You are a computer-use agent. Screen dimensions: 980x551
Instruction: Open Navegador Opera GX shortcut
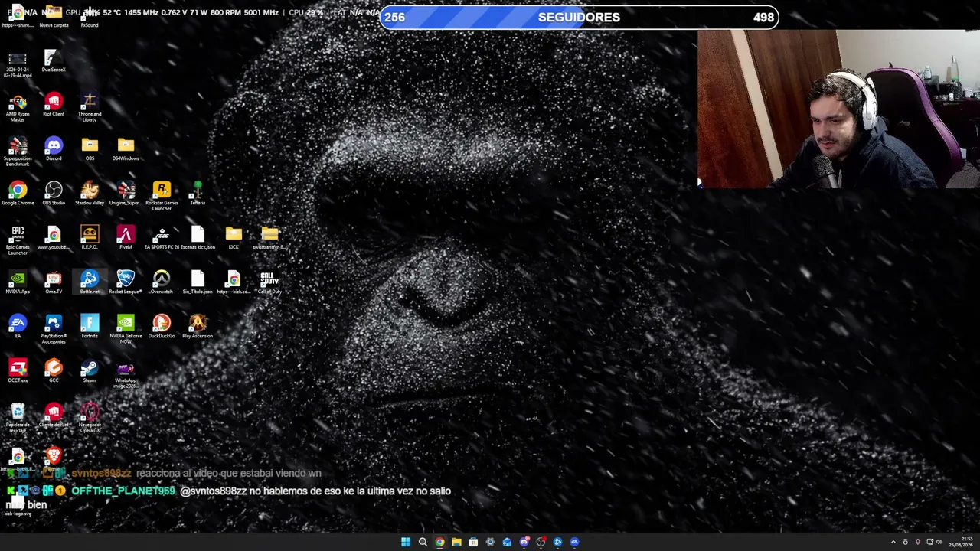coord(90,419)
